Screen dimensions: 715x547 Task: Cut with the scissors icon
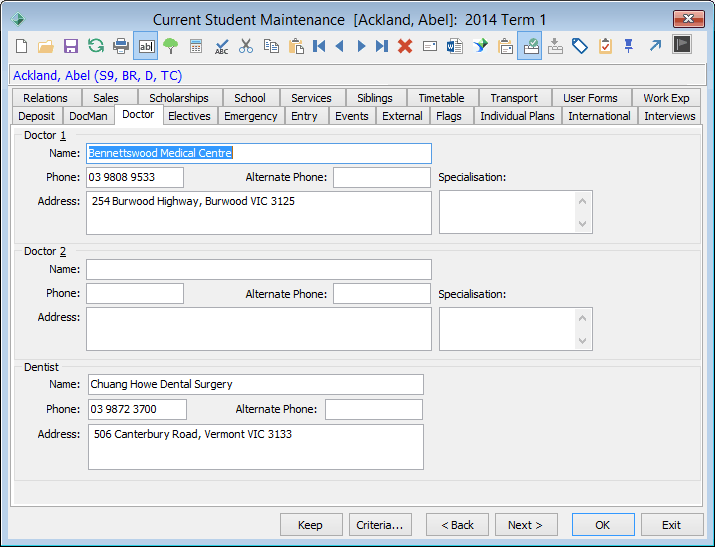[x=246, y=46]
